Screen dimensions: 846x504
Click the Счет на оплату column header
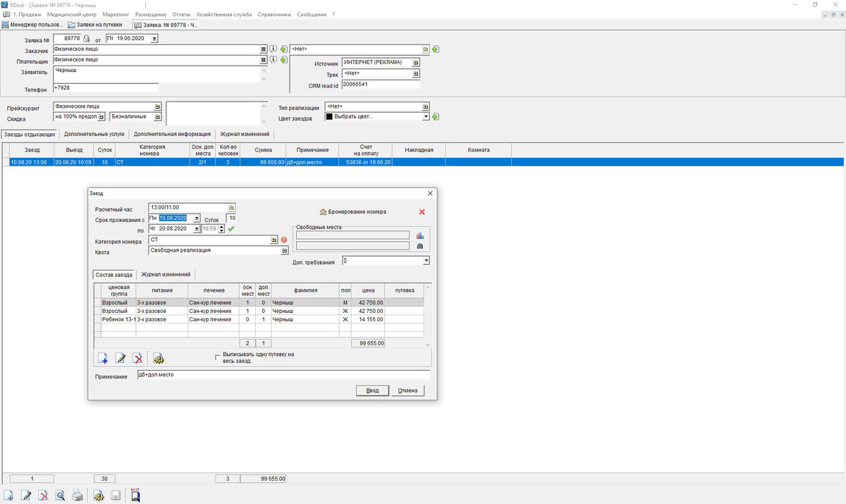[x=364, y=150]
